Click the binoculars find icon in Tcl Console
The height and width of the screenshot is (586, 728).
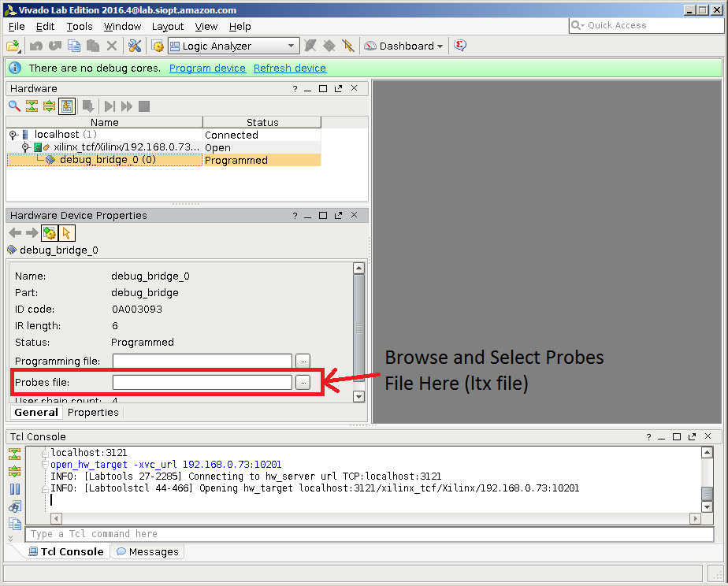(x=15, y=506)
